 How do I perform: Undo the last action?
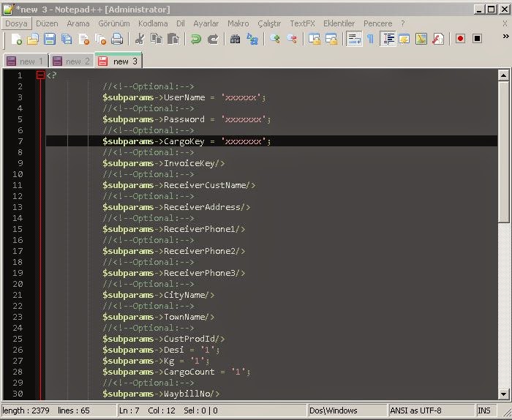click(x=196, y=39)
